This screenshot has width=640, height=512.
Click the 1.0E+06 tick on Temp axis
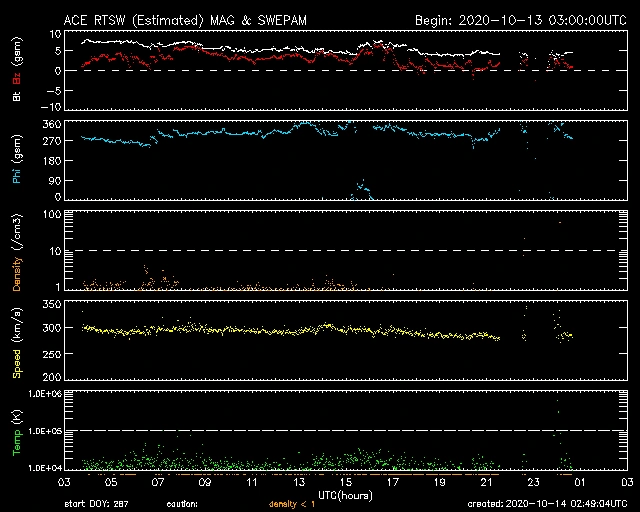point(37,394)
